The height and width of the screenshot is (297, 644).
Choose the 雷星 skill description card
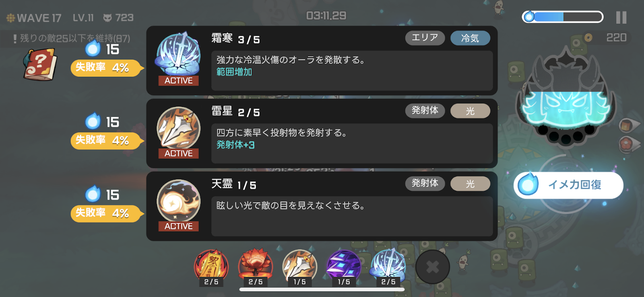pyautogui.click(x=322, y=133)
